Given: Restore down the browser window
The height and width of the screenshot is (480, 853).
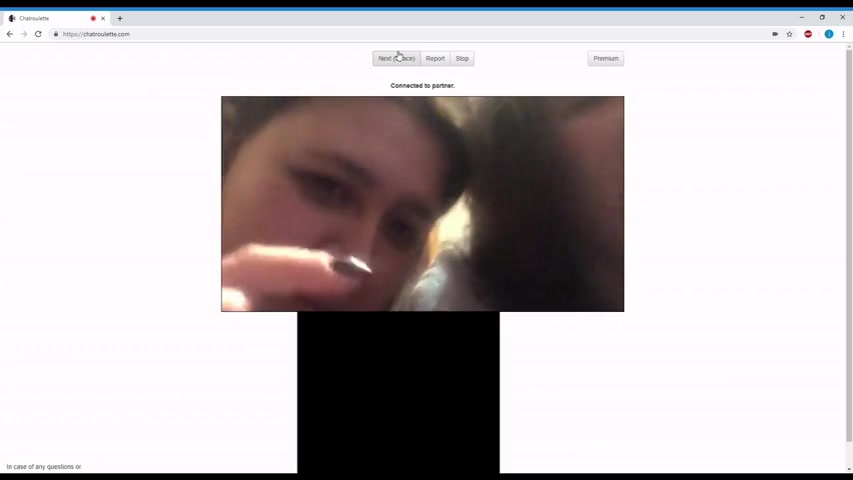Looking at the screenshot, I should point(822,17).
